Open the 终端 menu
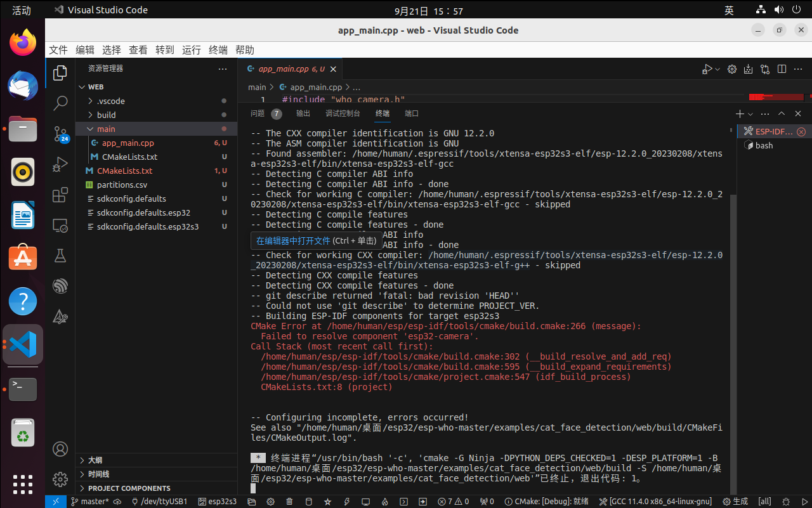Image resolution: width=812 pixels, height=508 pixels. (x=218, y=50)
